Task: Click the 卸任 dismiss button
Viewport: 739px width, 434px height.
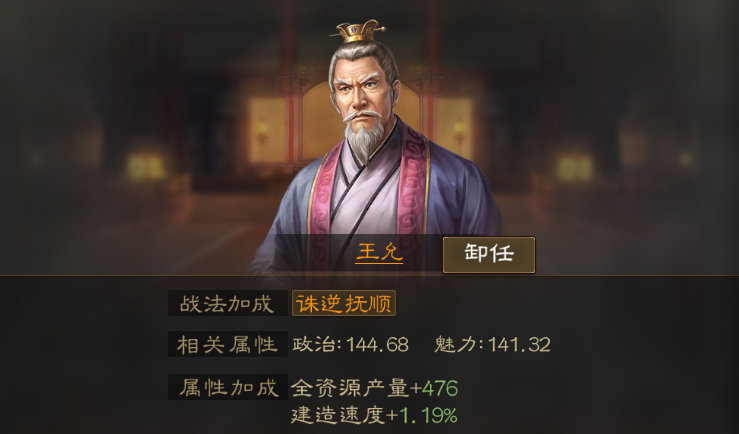Action: click(x=489, y=255)
